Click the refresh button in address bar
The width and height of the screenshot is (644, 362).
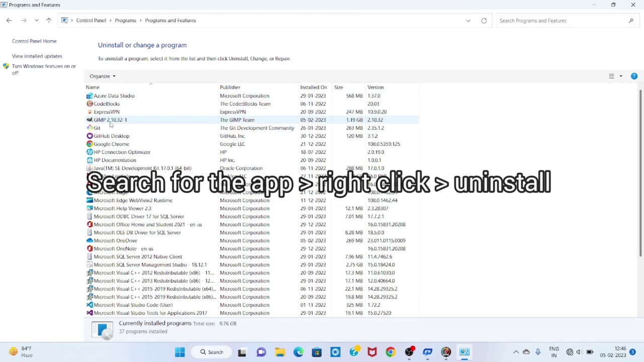point(484,21)
